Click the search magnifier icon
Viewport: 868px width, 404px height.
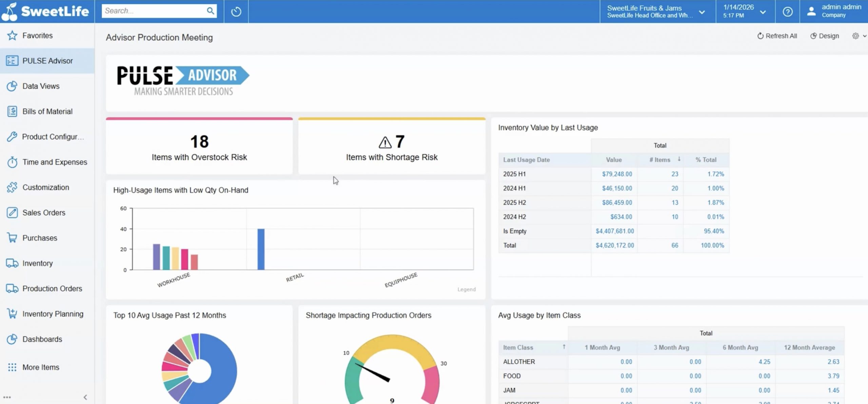(x=210, y=11)
